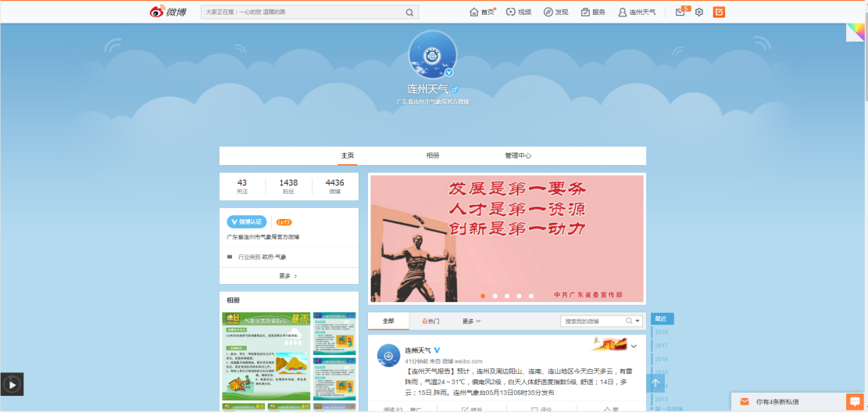Switch to 主页 tab
The image size is (868, 413).
[348, 156]
